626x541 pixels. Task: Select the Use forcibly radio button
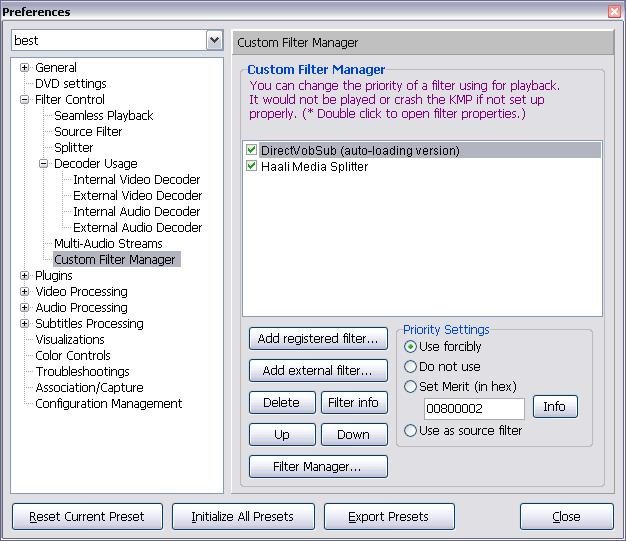pyautogui.click(x=410, y=347)
